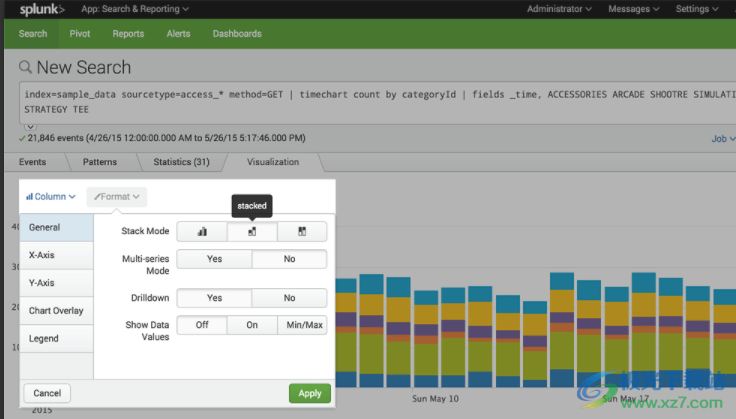Switch to the Statistics (31) tab
Screen dimensions: 736x419
tap(181, 162)
